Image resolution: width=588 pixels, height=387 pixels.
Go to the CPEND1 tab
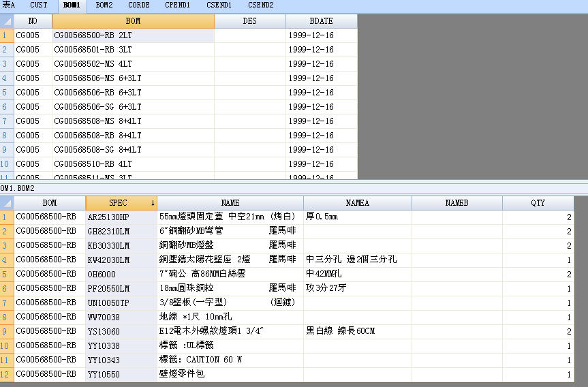[178, 5]
